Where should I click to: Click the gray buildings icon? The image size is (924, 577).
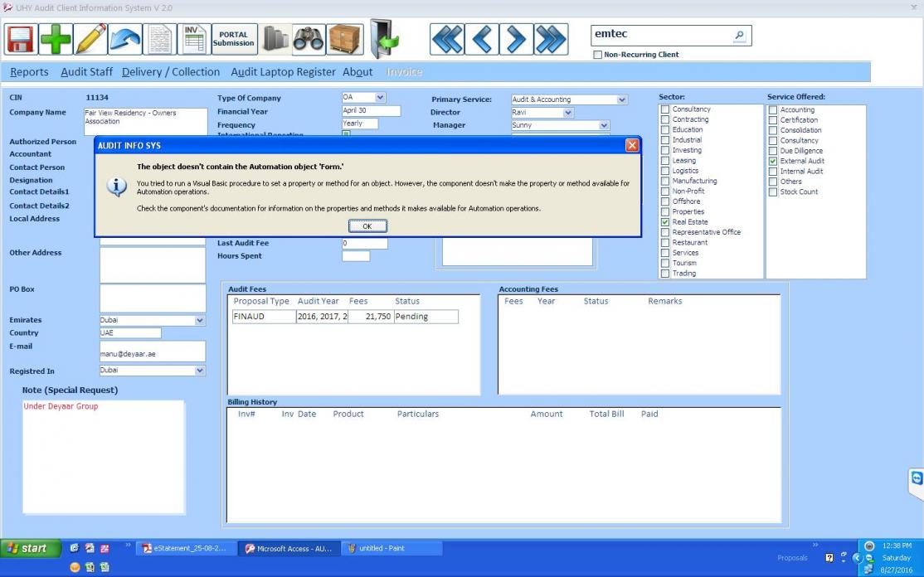point(275,40)
